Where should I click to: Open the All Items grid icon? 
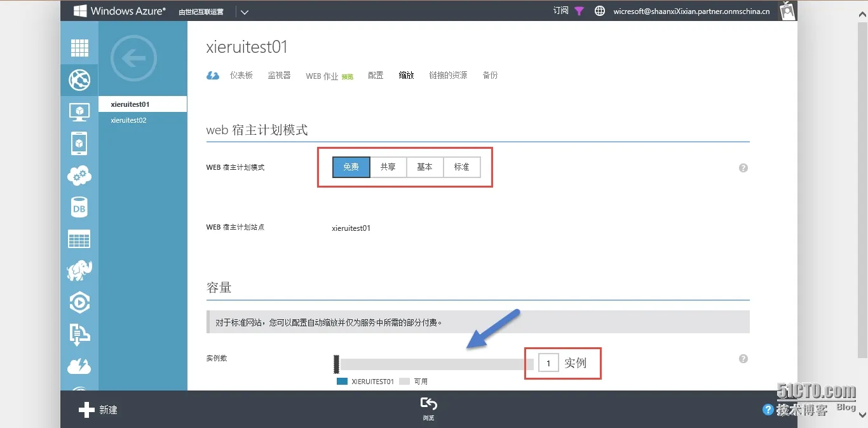coord(79,48)
